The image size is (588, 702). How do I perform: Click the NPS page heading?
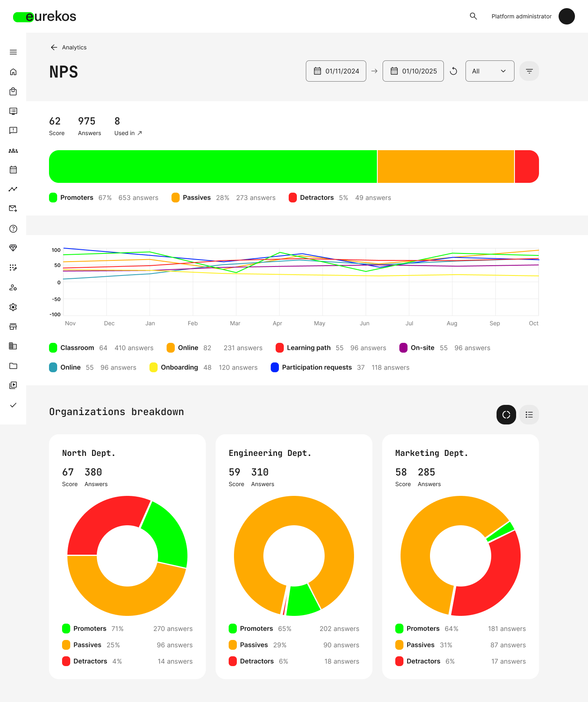64,72
